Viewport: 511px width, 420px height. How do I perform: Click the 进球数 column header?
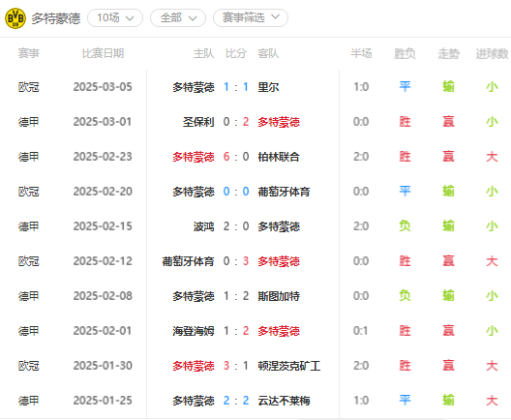[x=492, y=54]
